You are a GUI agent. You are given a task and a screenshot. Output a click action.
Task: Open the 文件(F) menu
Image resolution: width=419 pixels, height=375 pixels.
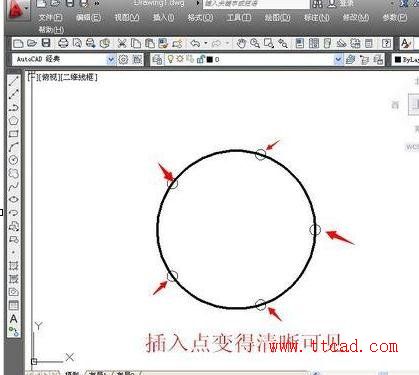coord(50,17)
